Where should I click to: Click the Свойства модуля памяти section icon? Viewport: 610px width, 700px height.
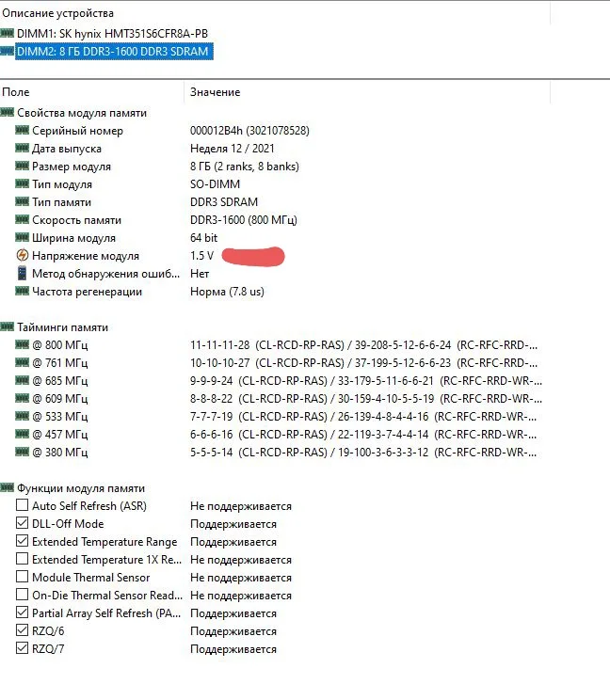pyautogui.click(x=8, y=113)
